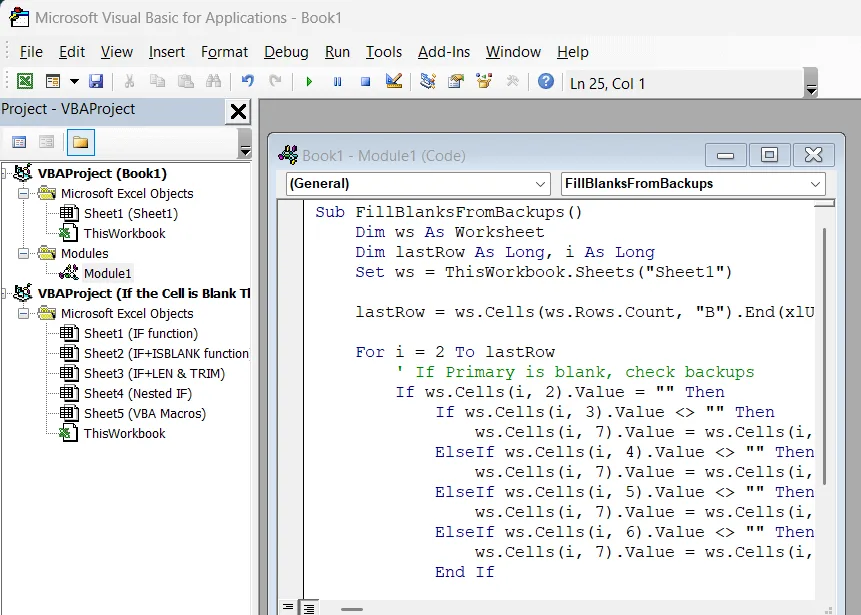Open the Help menu
The width and height of the screenshot is (861, 615).
[573, 52]
